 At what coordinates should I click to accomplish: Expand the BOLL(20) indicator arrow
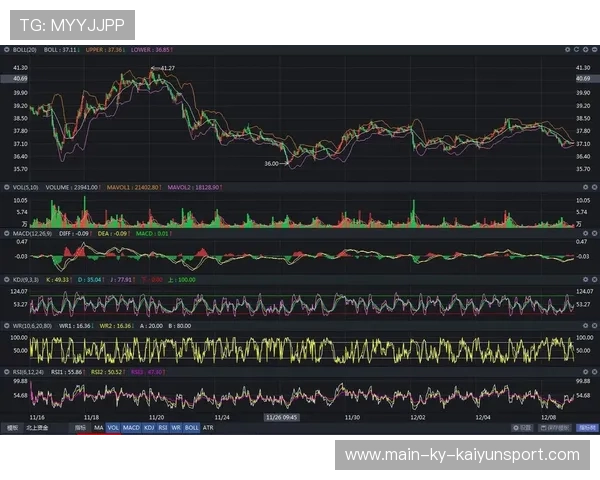(x=5, y=48)
